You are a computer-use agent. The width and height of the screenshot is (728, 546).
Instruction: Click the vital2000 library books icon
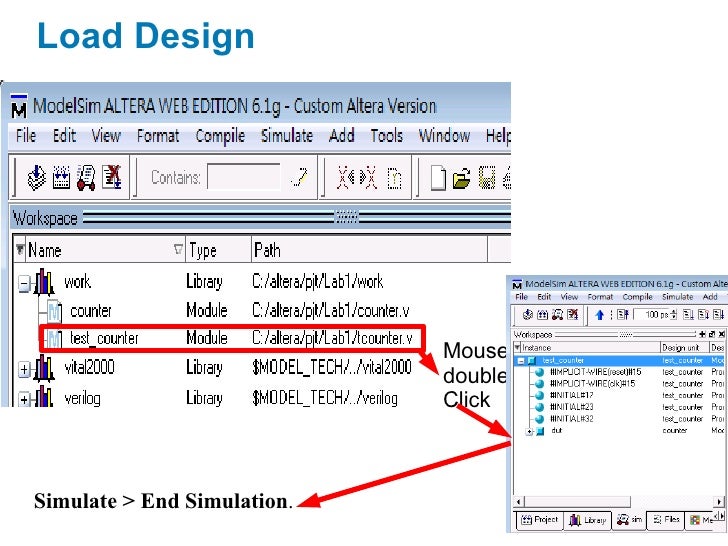click(44, 368)
